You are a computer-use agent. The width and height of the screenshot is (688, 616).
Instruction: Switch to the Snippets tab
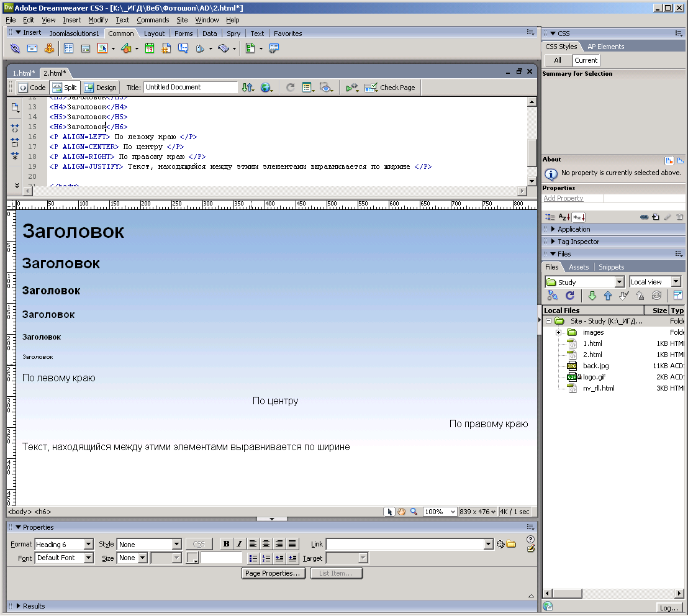click(611, 267)
